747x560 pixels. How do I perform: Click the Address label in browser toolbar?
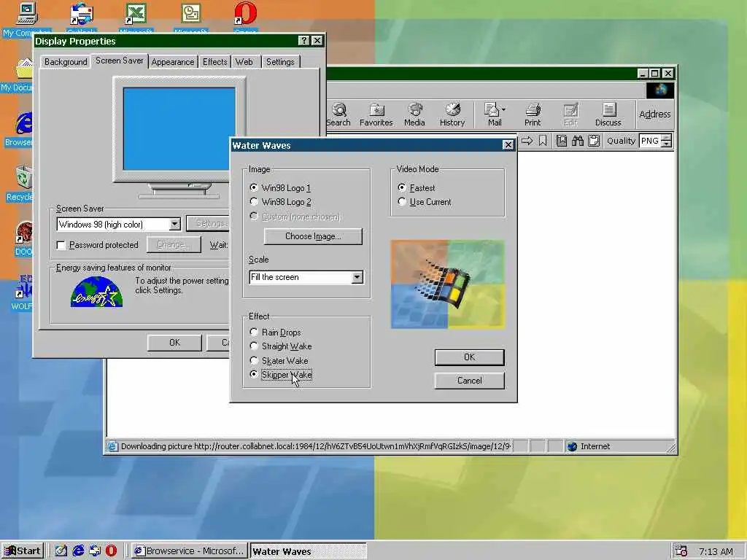point(654,114)
